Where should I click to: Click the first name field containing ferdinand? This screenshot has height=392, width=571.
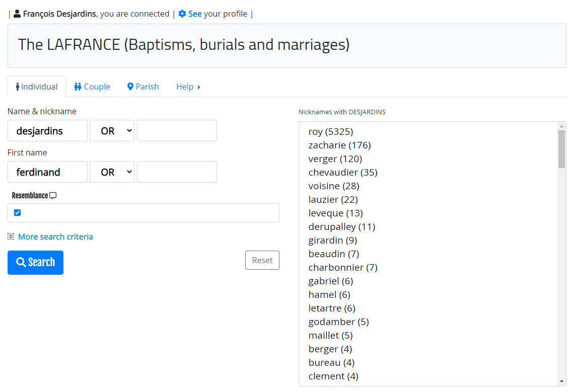point(48,172)
